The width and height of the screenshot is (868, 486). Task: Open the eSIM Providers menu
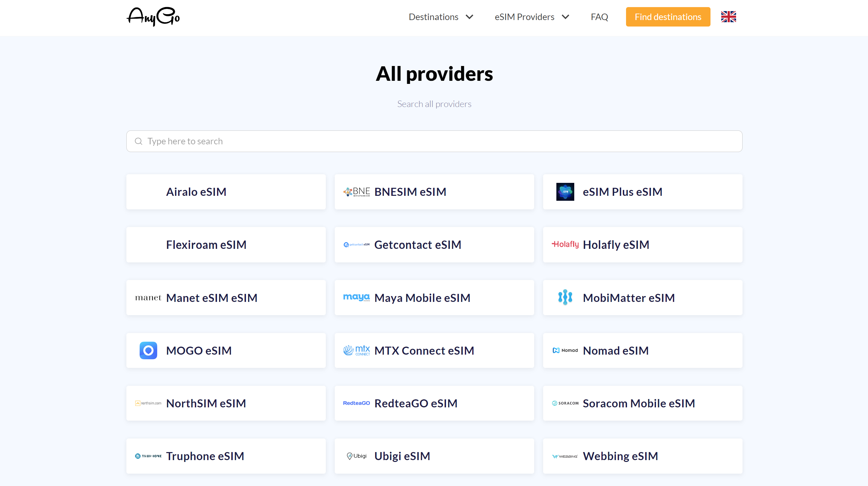(x=524, y=17)
